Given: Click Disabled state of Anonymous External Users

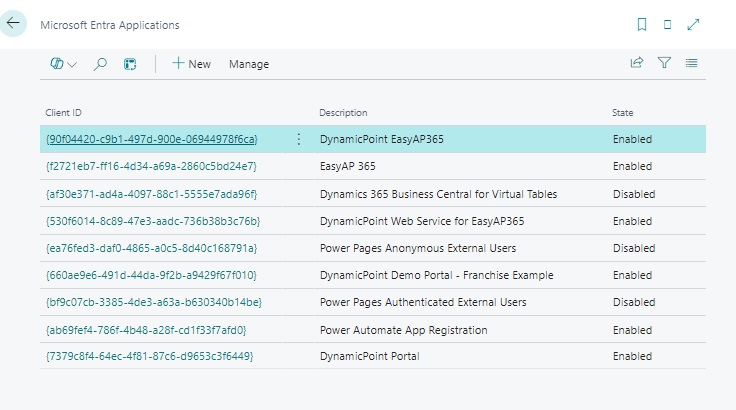Looking at the screenshot, I should click(634, 248).
